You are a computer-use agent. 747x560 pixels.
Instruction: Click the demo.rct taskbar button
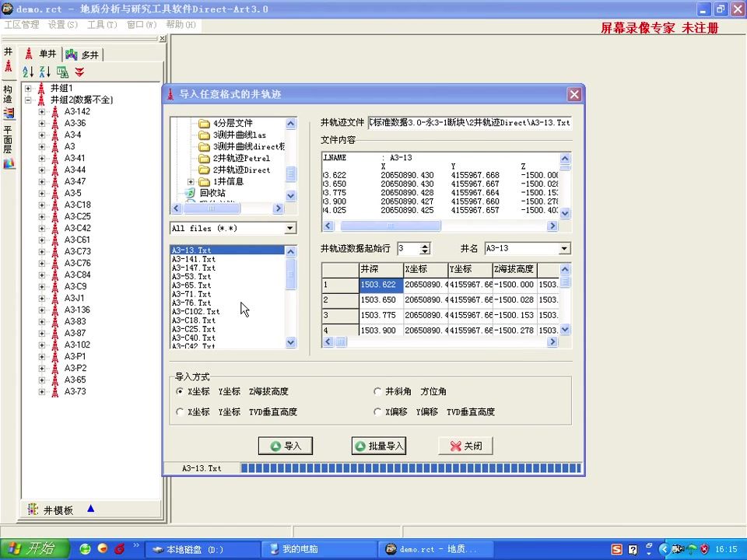pos(436,550)
